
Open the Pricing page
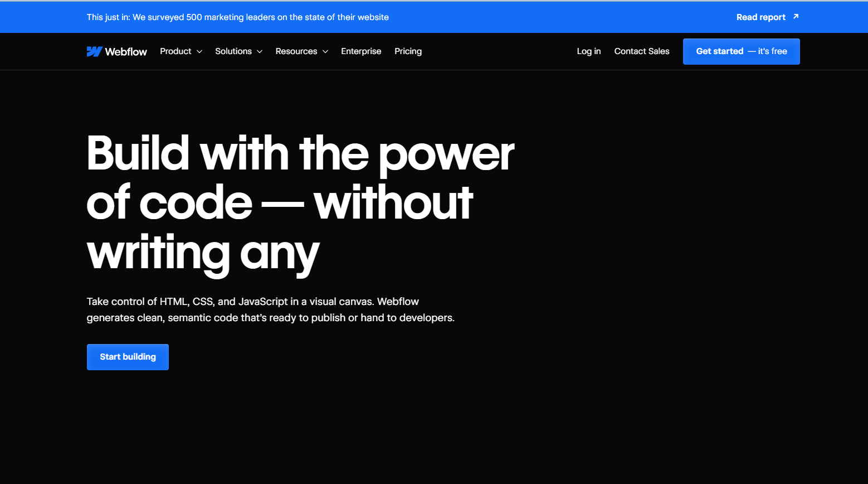[408, 51]
